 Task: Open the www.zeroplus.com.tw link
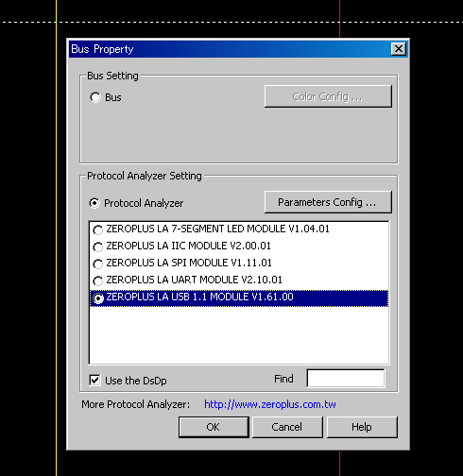(270, 404)
